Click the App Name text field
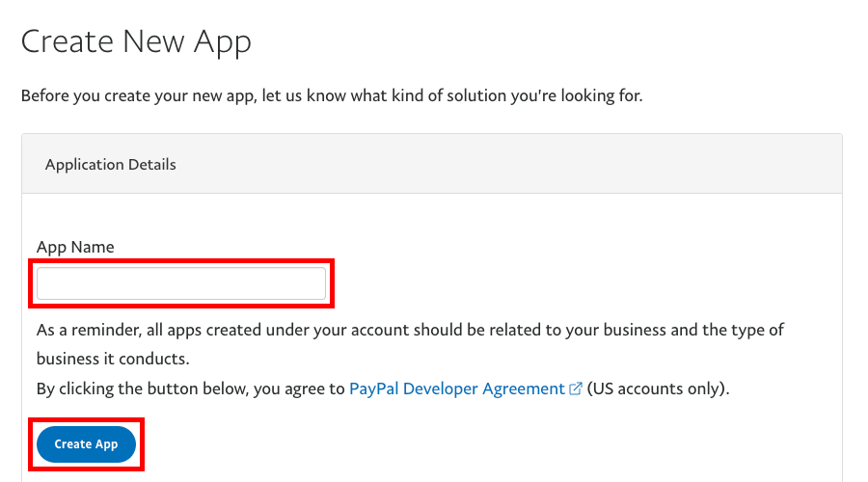868x482 pixels. pos(181,283)
